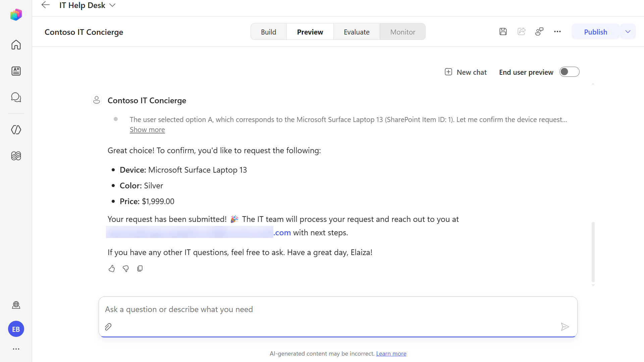The image size is (644, 362).
Task: Copy the response with the copy icon
Action: click(x=140, y=268)
